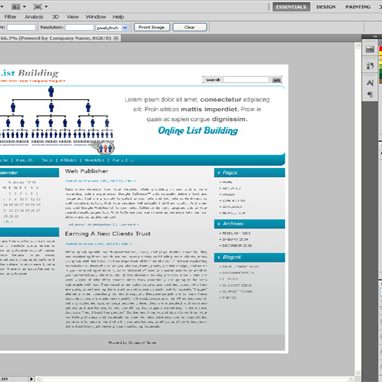Switch to the Design workspace

coord(326,7)
